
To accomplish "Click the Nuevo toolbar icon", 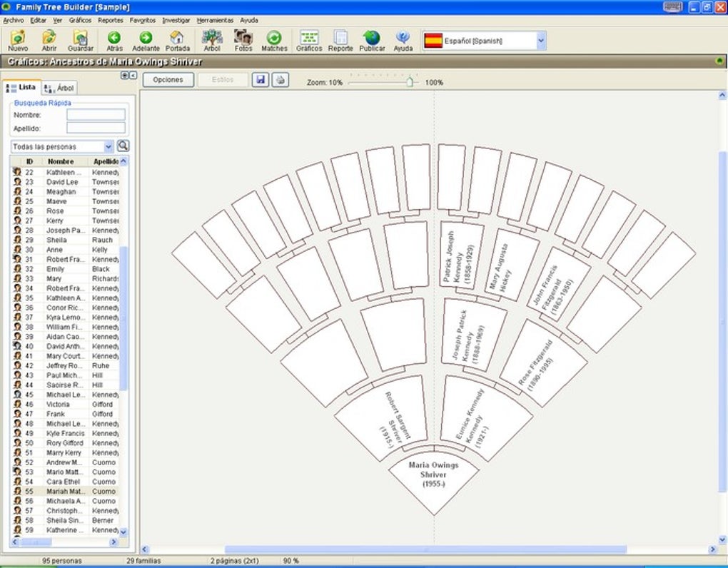I will (x=18, y=41).
